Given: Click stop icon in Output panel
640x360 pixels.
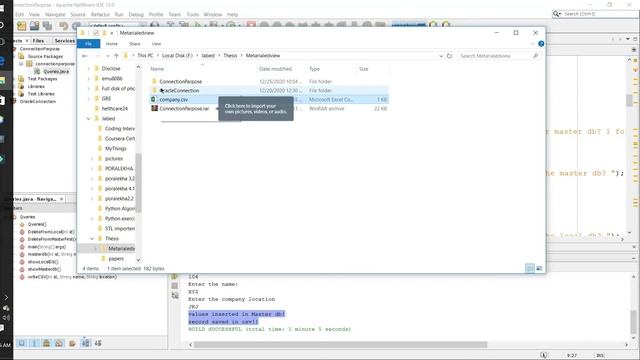Looking at the screenshot, I should 175,286.
